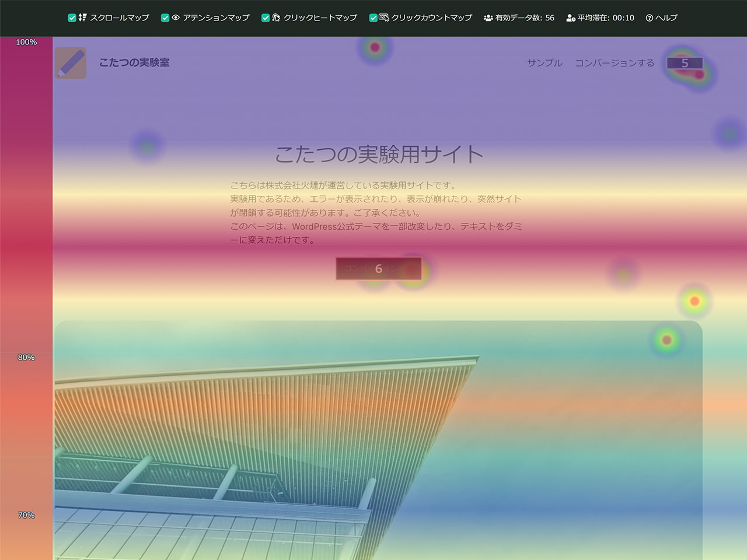Click the pencil site logo
Image resolution: width=747 pixels, height=560 pixels.
[x=71, y=63]
